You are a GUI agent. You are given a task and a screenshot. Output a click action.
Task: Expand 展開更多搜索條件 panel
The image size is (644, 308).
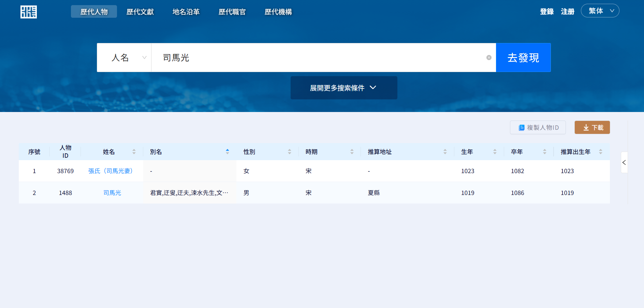click(x=343, y=88)
